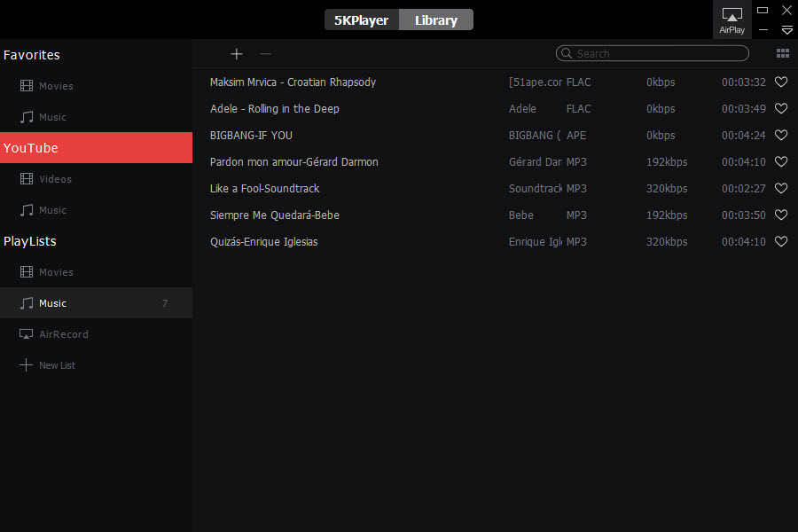Favorite Pardon mon amour-Gérard Darmon
Image resolution: width=798 pixels, height=532 pixels.
[781, 162]
